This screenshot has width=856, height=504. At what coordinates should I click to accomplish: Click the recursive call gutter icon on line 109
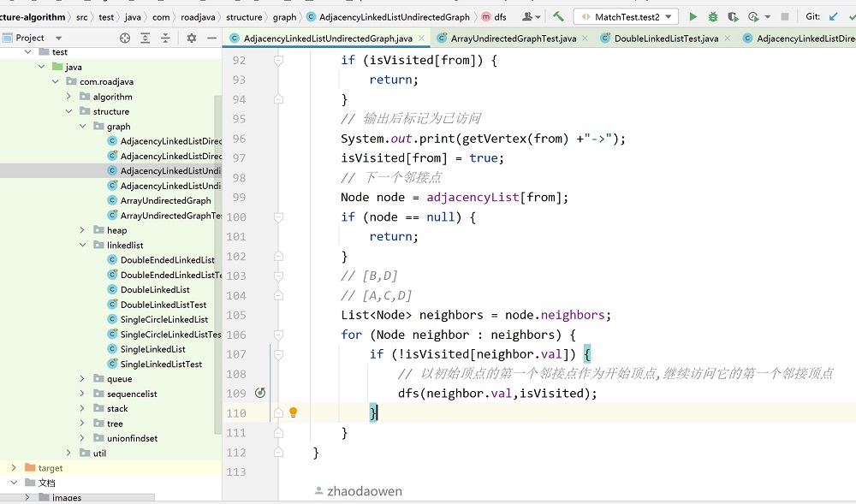tap(260, 393)
